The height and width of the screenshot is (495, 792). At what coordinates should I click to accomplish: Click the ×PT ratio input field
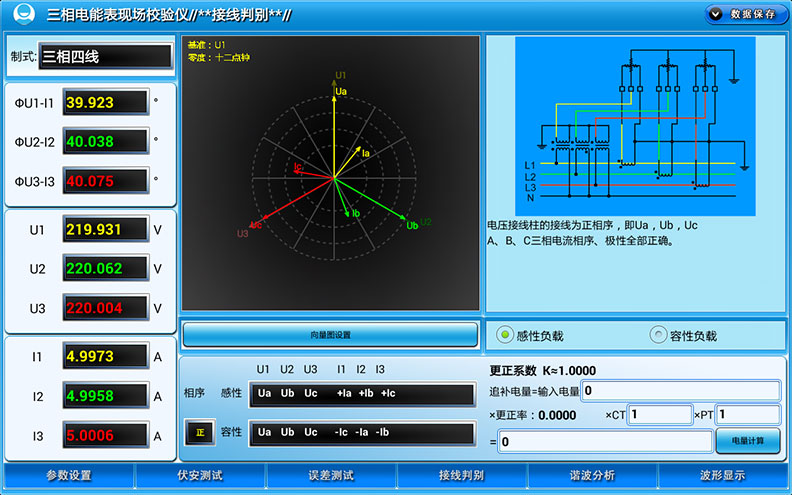coord(748,415)
